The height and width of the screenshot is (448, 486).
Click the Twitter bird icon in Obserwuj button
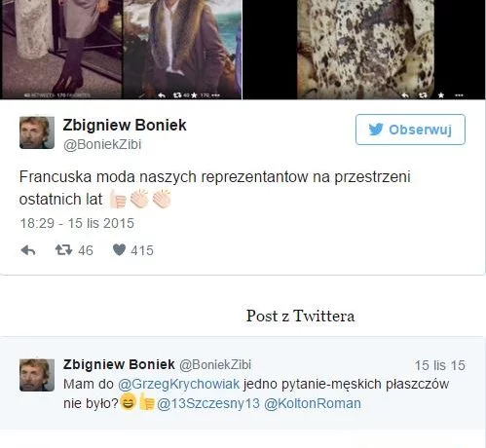[x=376, y=130]
